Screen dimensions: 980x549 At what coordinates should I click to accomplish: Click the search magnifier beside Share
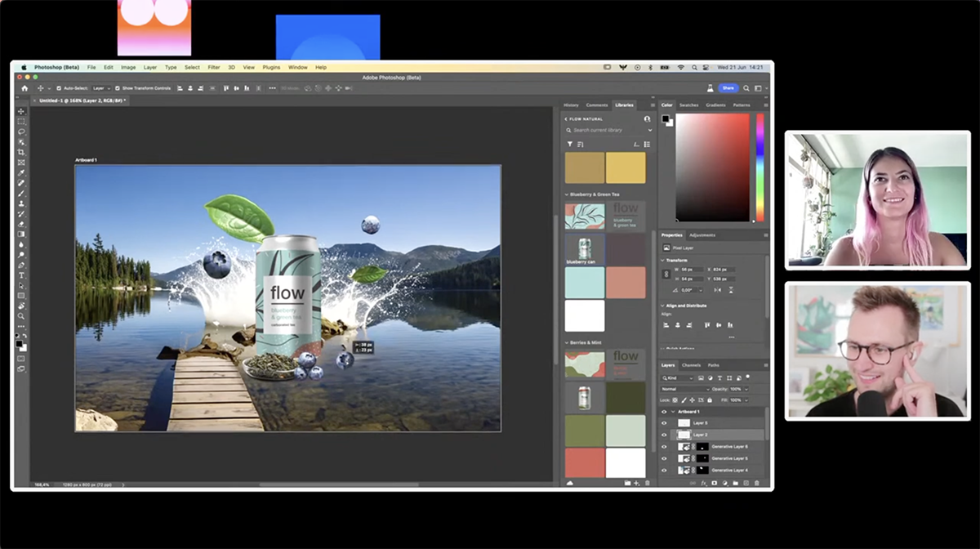[746, 88]
